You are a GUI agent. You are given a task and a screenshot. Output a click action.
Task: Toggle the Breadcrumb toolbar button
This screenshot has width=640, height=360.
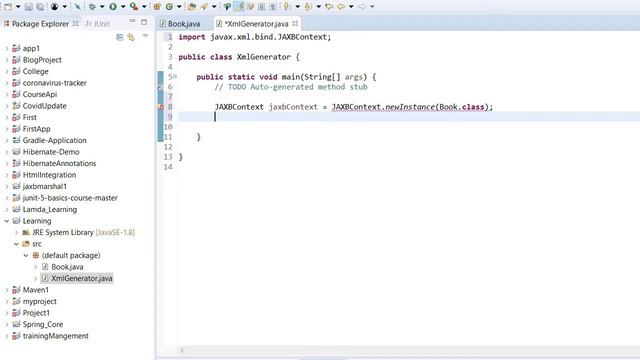[227, 7]
